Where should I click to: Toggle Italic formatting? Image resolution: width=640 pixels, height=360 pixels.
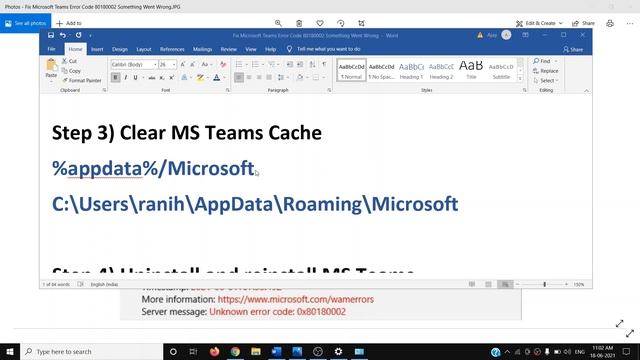pyautogui.click(x=126, y=78)
